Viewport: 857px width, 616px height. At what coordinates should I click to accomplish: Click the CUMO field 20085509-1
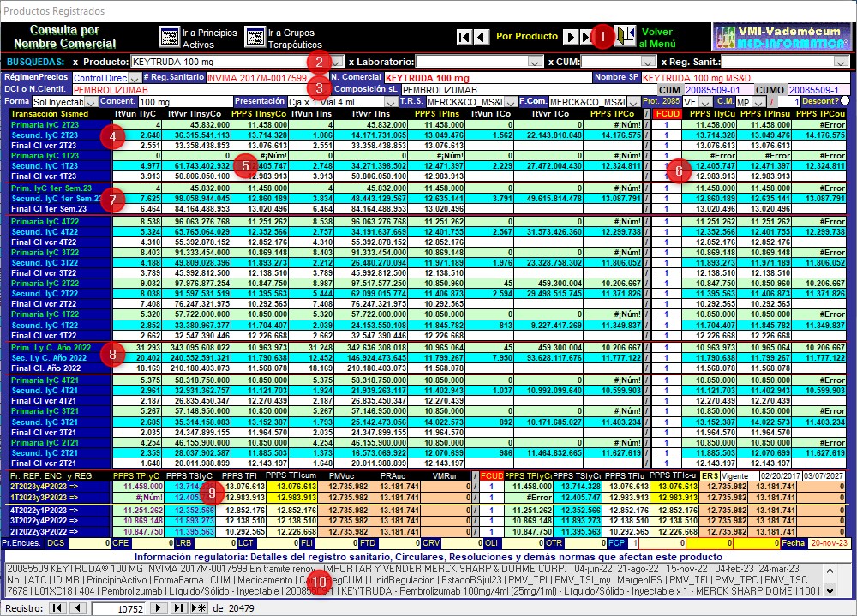pos(819,90)
